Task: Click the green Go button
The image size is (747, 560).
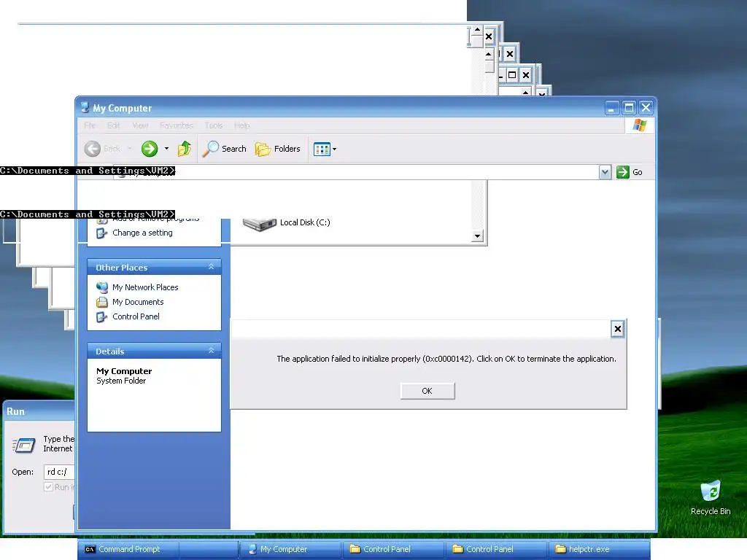Action: click(630, 172)
